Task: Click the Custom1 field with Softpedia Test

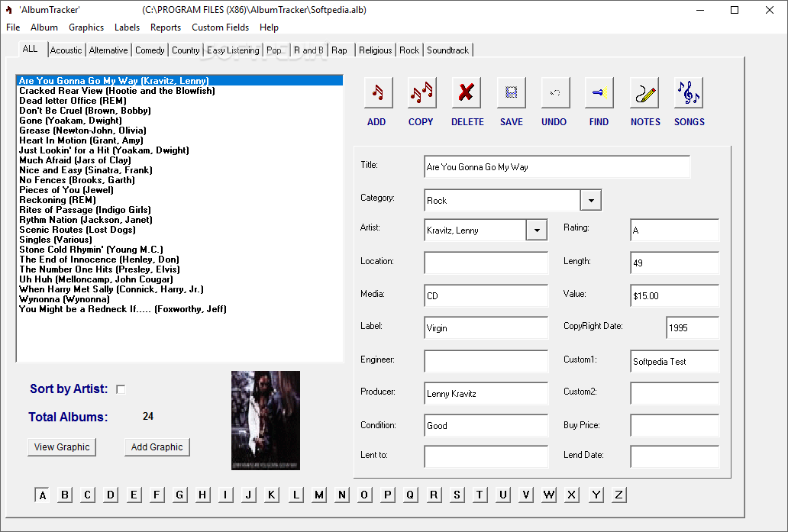Action: 674,361
